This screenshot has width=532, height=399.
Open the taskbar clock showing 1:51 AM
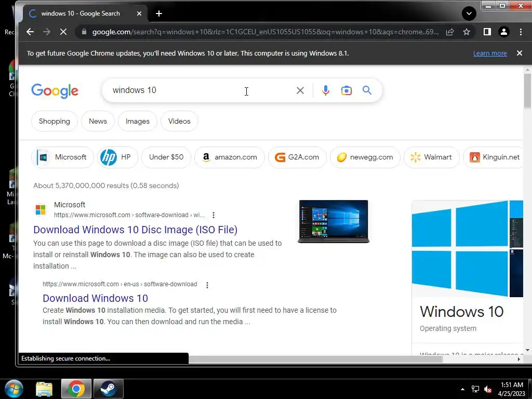point(512,389)
